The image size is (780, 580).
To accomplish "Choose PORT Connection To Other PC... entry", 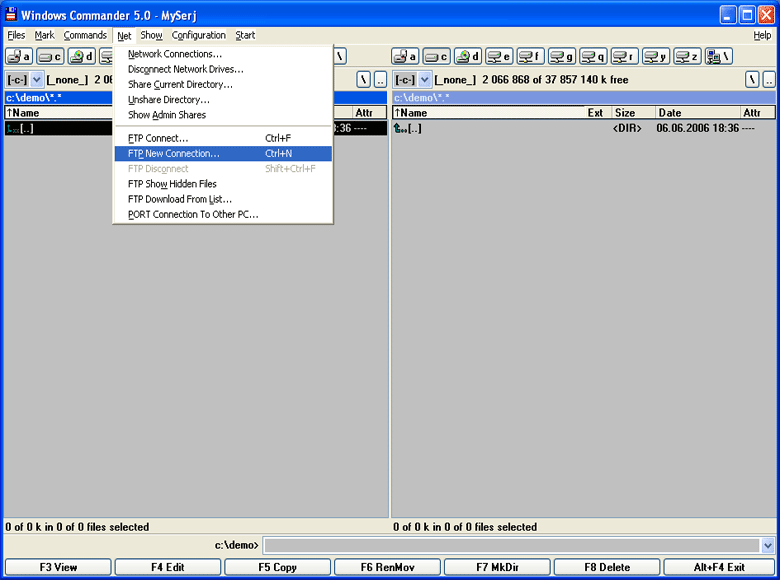I will tap(223, 215).
